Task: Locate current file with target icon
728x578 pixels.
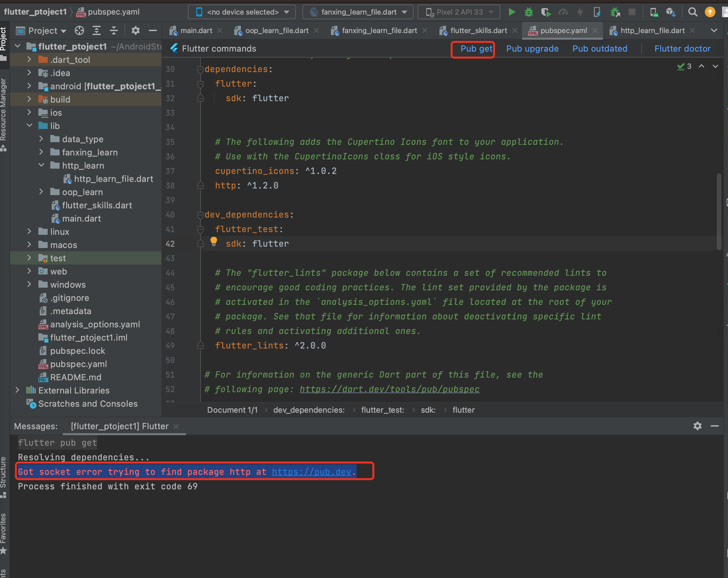Action: (79, 31)
